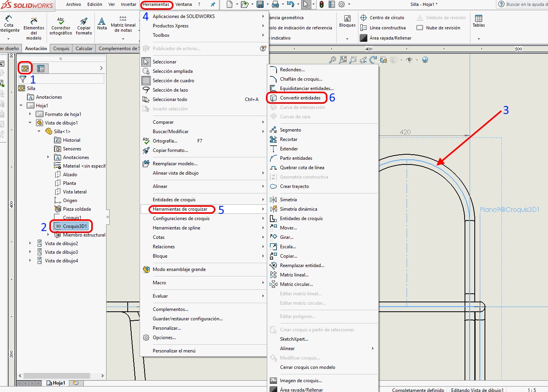Open the Archivo menu
The image size is (548, 392).
click(74, 4)
